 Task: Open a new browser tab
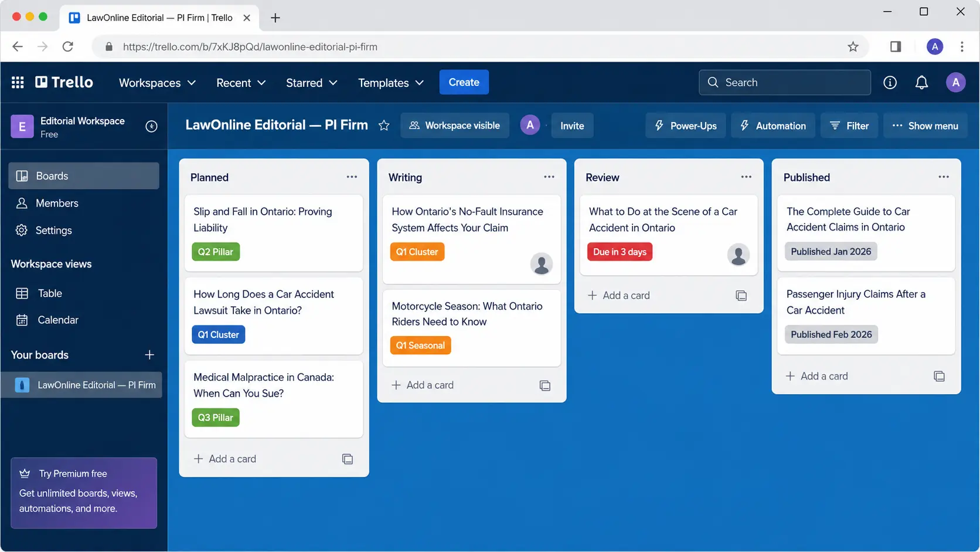click(x=275, y=18)
